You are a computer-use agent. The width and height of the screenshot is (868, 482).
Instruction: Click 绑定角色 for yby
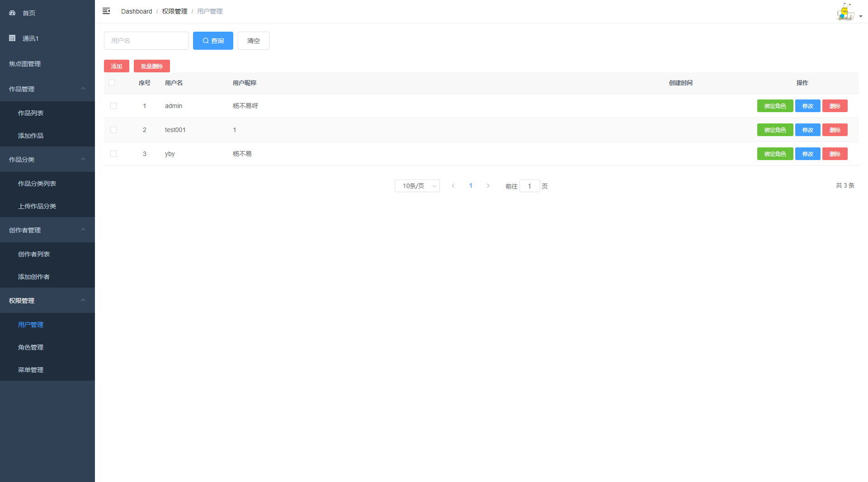(775, 154)
